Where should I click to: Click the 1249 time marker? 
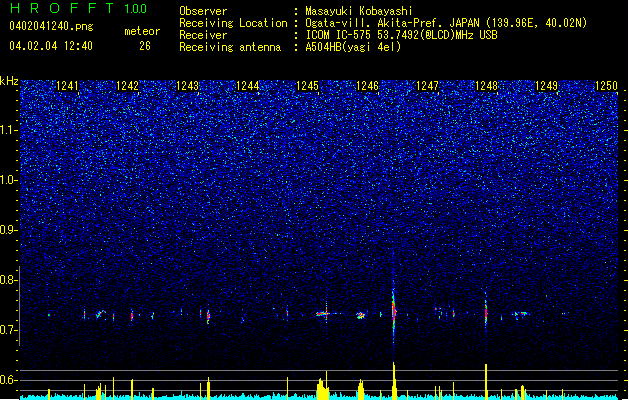pyautogui.click(x=546, y=86)
